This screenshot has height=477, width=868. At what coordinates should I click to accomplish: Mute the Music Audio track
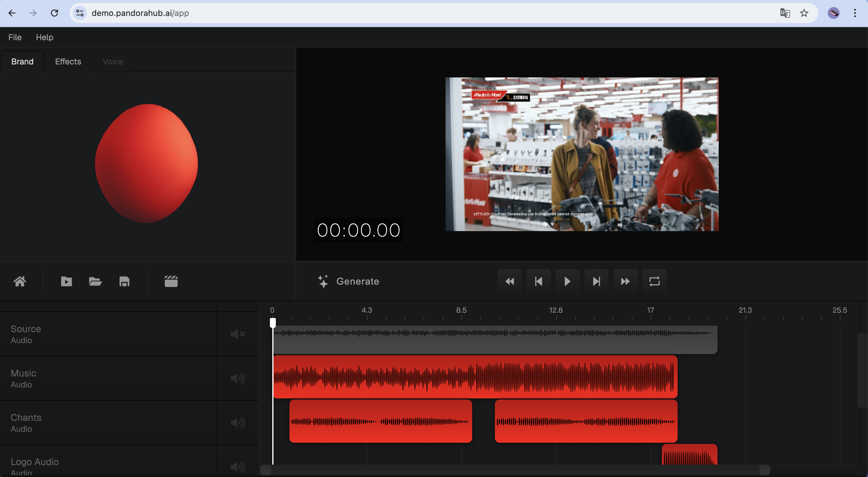(238, 378)
